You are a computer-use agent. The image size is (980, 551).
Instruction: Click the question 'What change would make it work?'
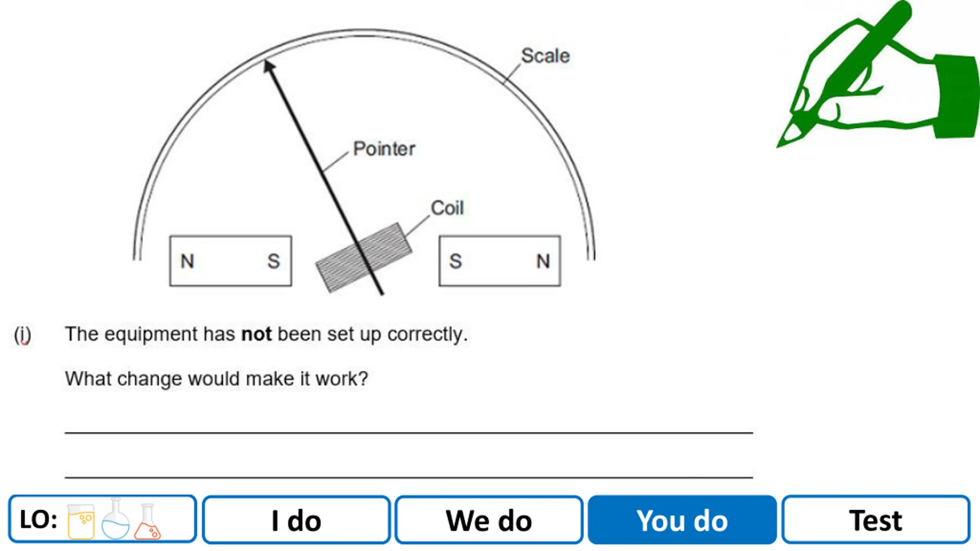[x=217, y=379]
